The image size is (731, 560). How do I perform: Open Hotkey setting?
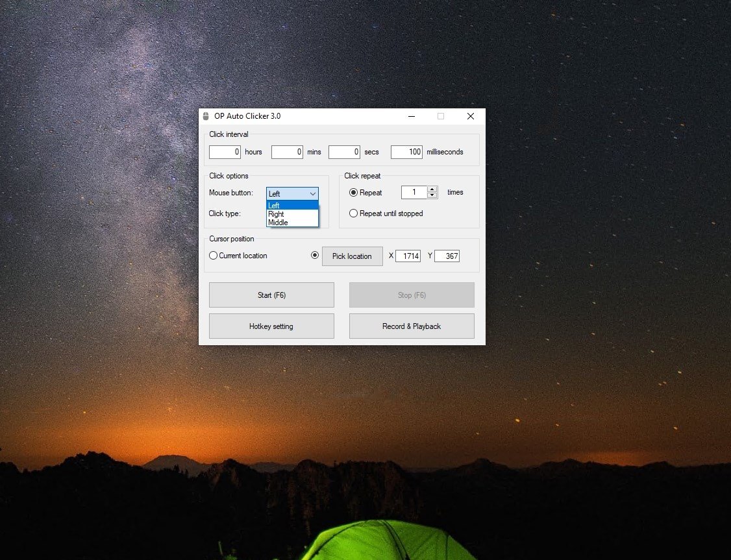point(271,326)
